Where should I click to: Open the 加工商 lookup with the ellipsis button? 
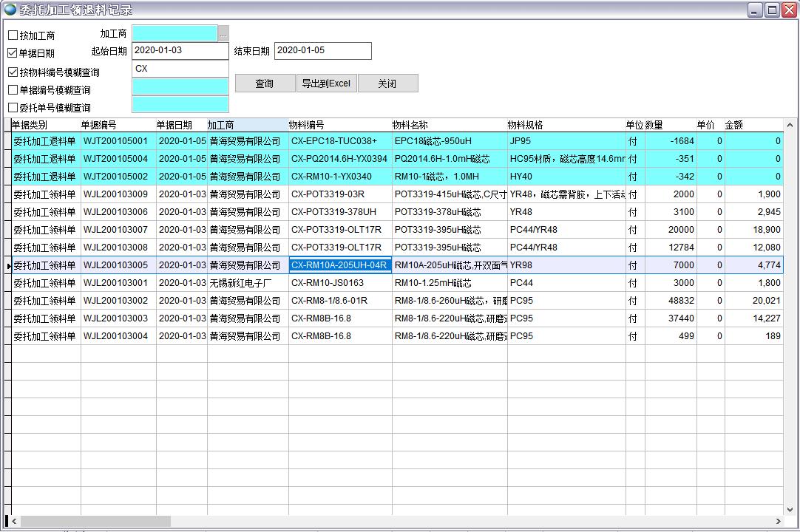[223, 33]
